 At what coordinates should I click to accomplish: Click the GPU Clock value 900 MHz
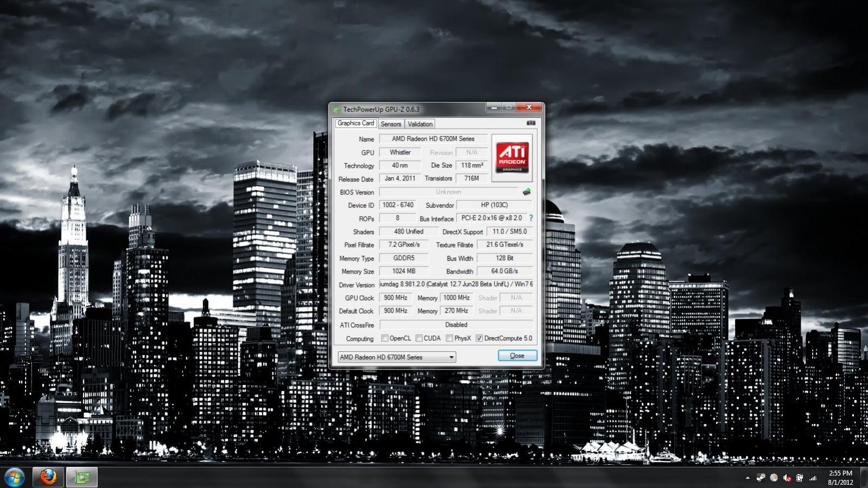pos(396,298)
